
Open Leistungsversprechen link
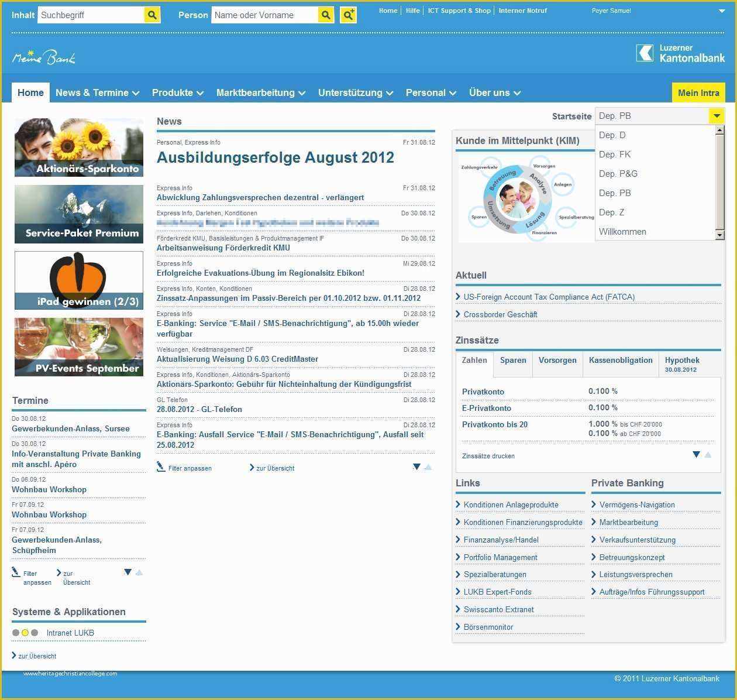(x=636, y=574)
